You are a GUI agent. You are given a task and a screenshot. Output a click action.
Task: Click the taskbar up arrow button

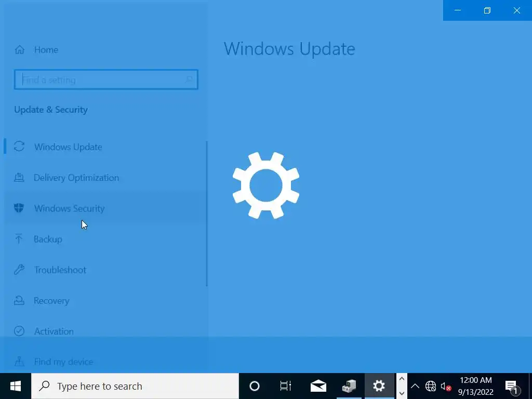[x=402, y=379]
